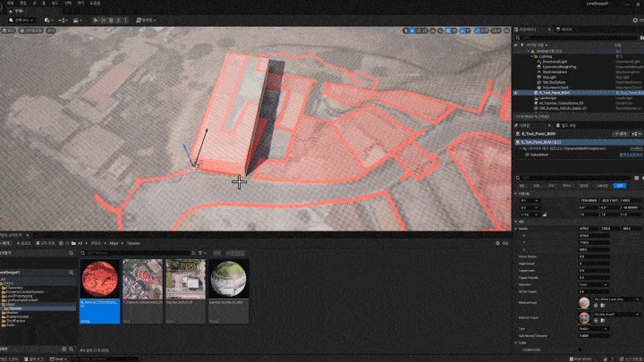Use selected asset for Material Panel
The height and width of the screenshot is (362, 644).
[596, 306]
